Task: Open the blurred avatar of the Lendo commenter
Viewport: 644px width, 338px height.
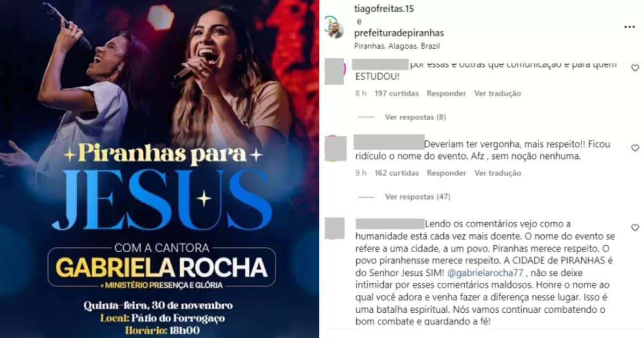Action: (335, 228)
